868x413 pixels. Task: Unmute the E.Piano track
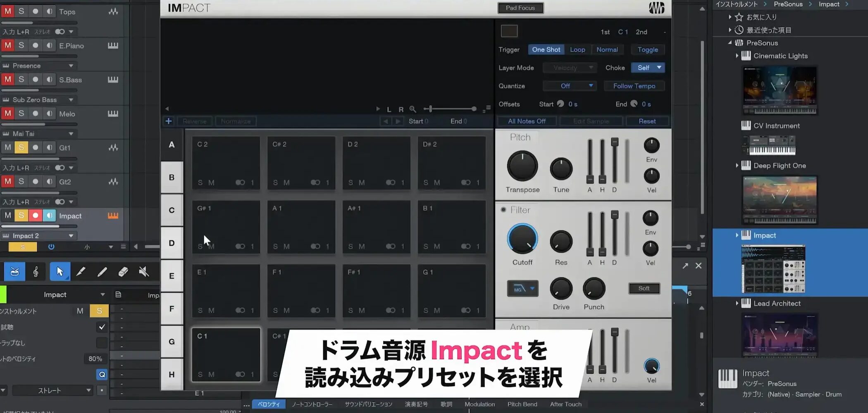(8, 45)
